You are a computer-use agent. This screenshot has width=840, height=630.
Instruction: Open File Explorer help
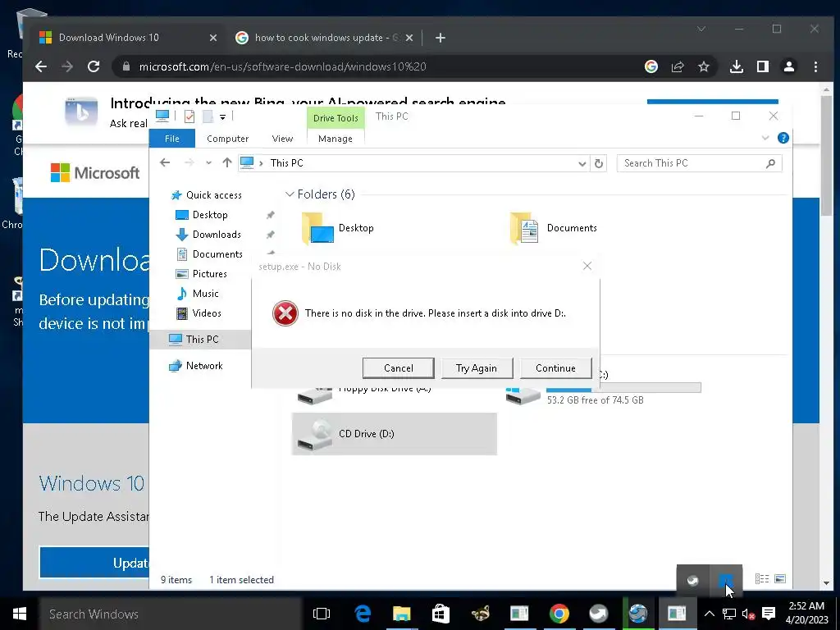click(x=783, y=138)
